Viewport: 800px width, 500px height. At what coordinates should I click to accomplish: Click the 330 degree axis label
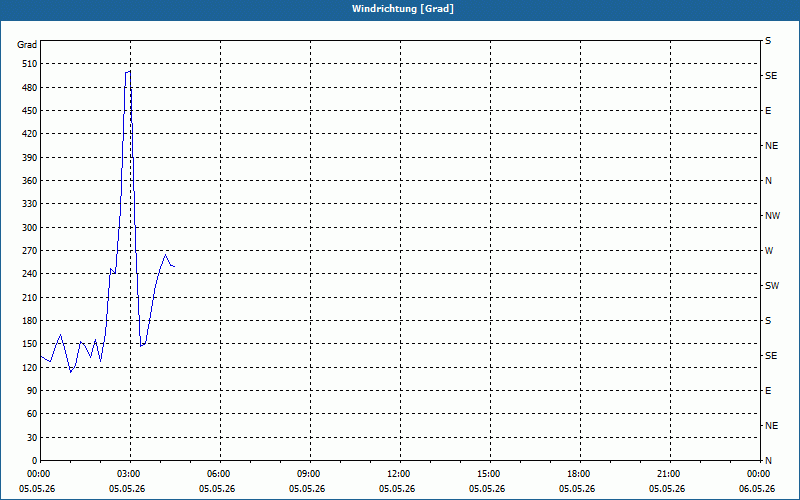tap(30, 204)
